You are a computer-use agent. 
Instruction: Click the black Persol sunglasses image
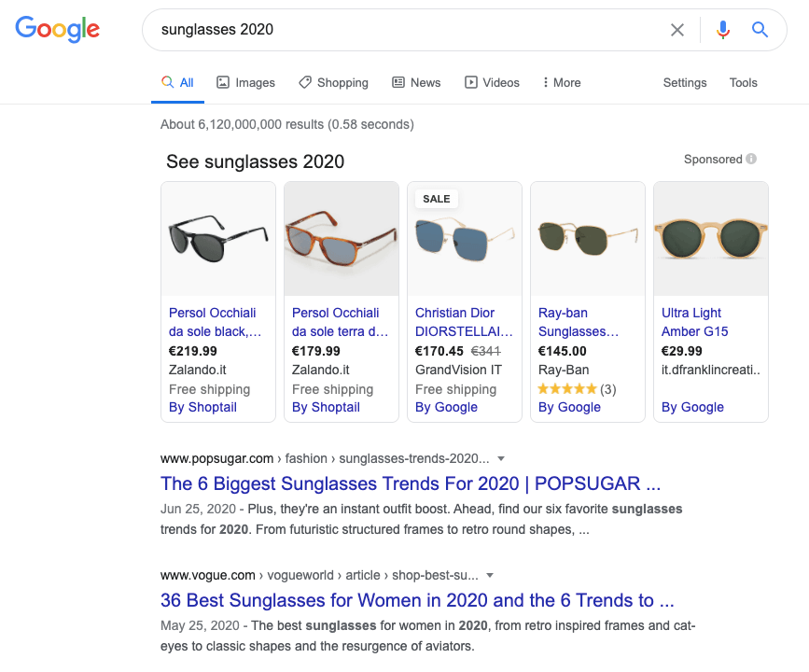point(218,238)
